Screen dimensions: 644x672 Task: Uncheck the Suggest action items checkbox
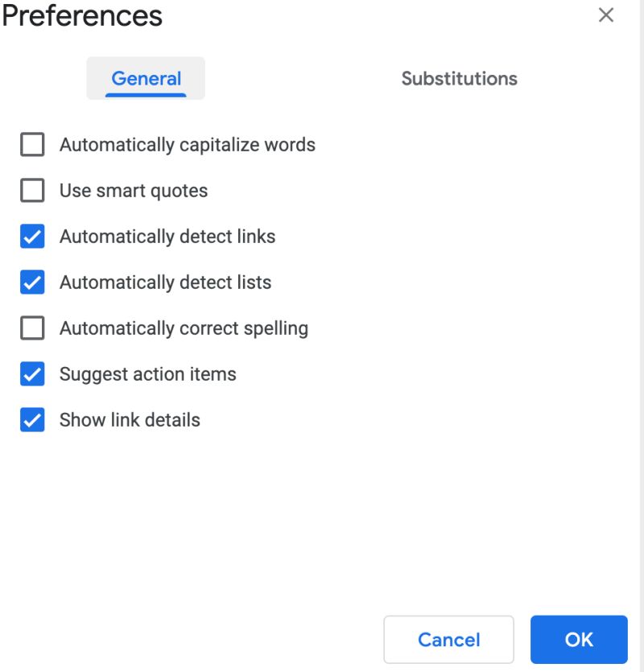click(32, 374)
